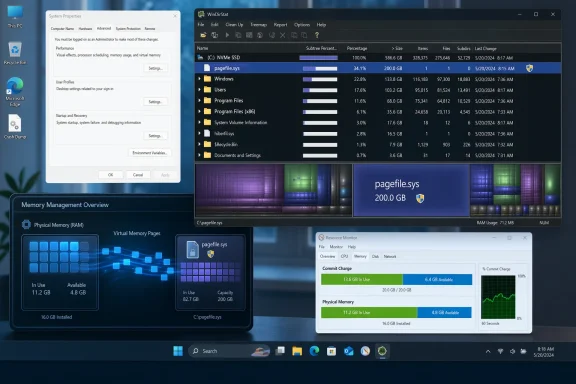576x384 pixels.
Task: Click the play arrow icon in WinDirStat toolbar
Action: (227, 35)
